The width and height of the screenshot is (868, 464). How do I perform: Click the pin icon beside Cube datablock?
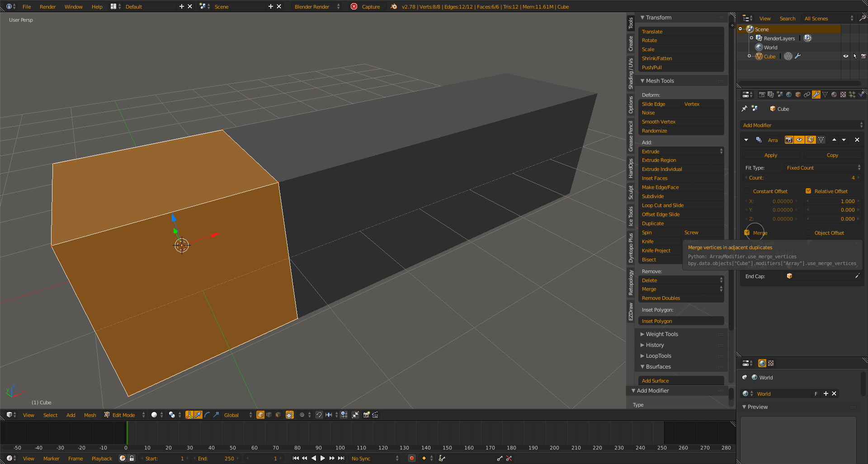744,109
